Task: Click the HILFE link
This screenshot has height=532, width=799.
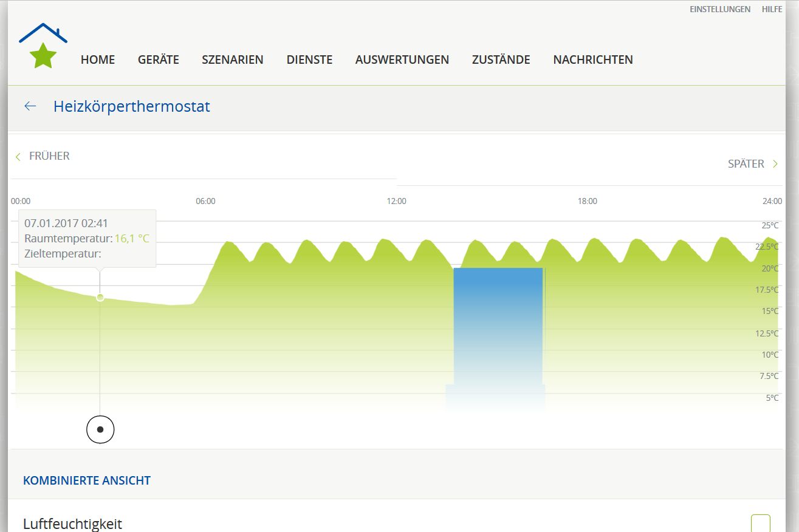Action: tap(772, 9)
